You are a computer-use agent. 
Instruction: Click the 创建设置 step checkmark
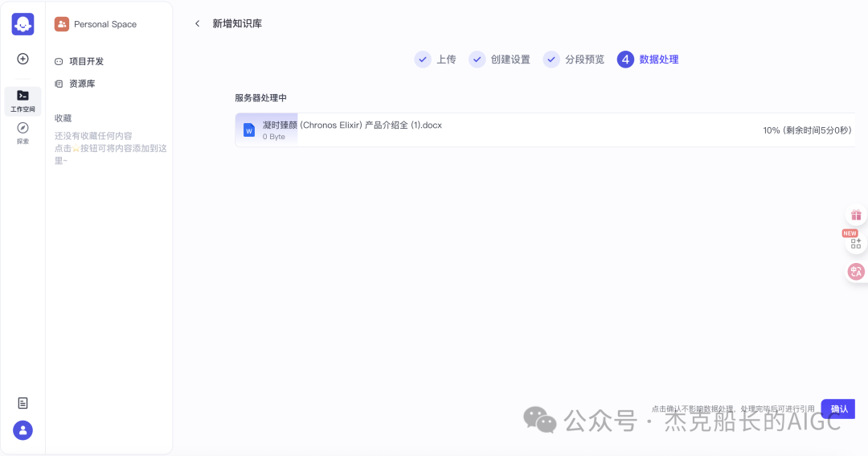point(477,60)
